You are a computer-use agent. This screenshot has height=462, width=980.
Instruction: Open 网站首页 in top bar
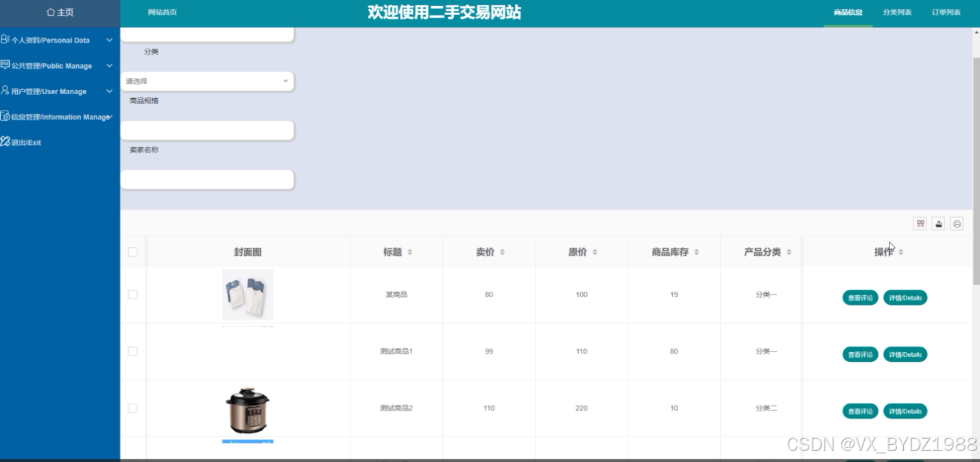pyautogui.click(x=163, y=12)
